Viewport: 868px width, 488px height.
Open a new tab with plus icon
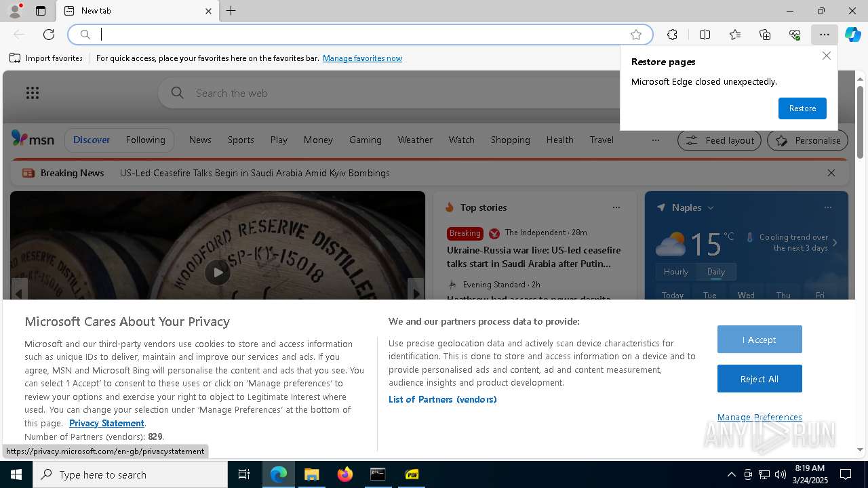tap(231, 11)
